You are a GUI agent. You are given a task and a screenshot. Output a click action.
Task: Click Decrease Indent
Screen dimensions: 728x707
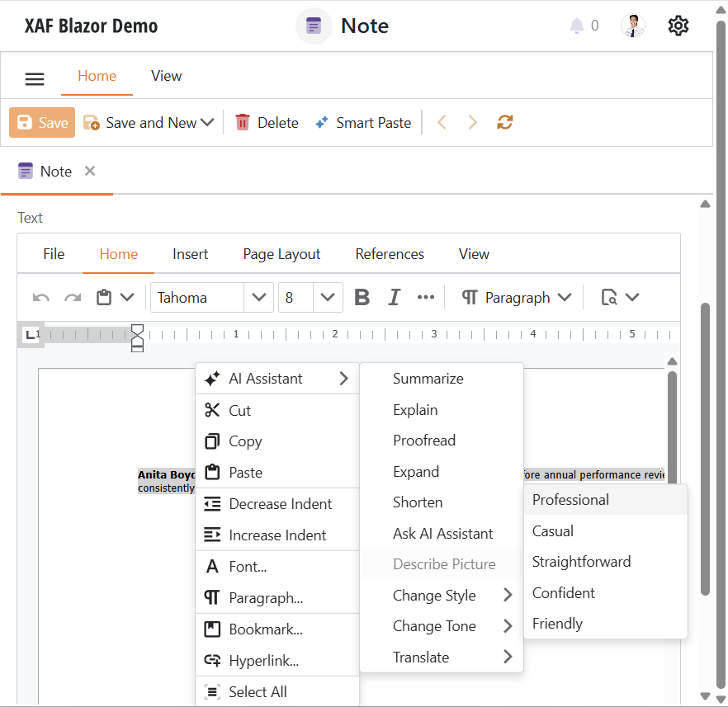[x=277, y=504]
